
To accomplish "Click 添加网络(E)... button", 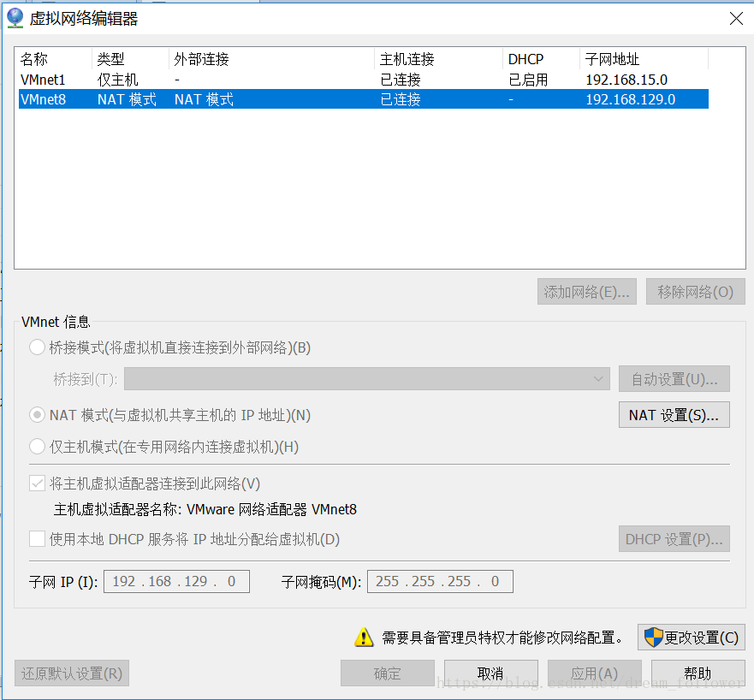I will [x=586, y=291].
